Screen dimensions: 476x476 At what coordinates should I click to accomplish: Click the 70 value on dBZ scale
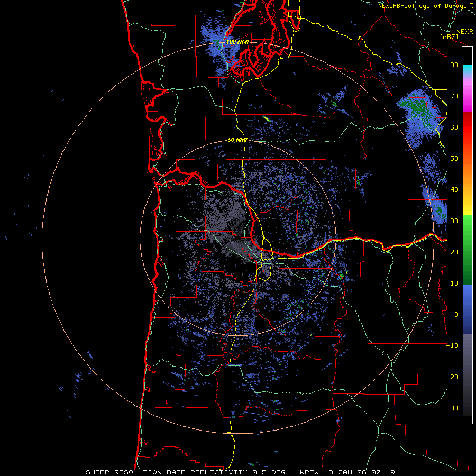(454, 96)
